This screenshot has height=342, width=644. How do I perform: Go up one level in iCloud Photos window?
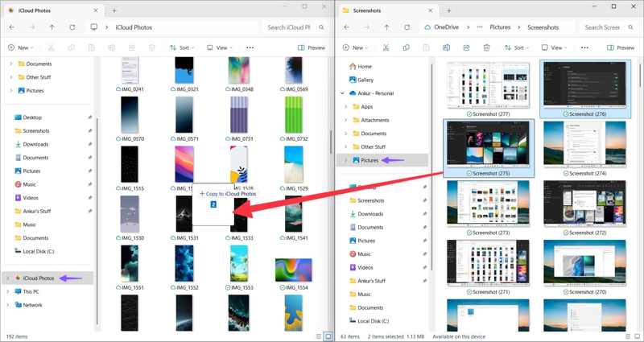[52, 27]
